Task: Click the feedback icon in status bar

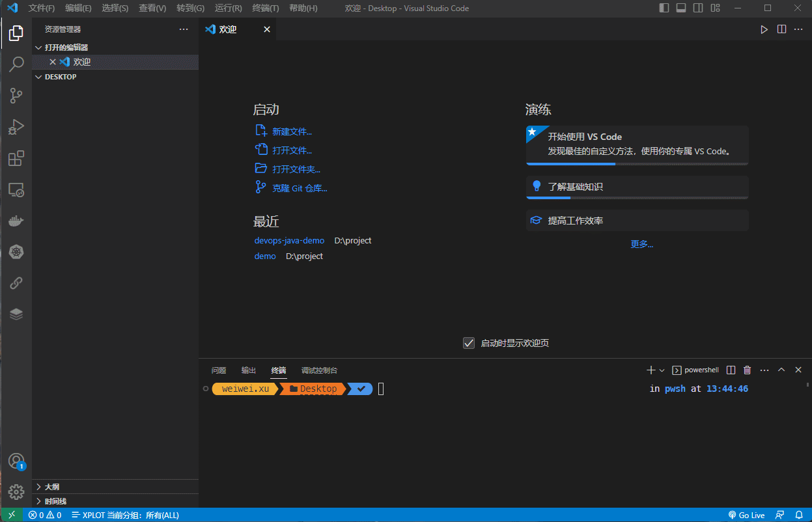Action: point(780,515)
